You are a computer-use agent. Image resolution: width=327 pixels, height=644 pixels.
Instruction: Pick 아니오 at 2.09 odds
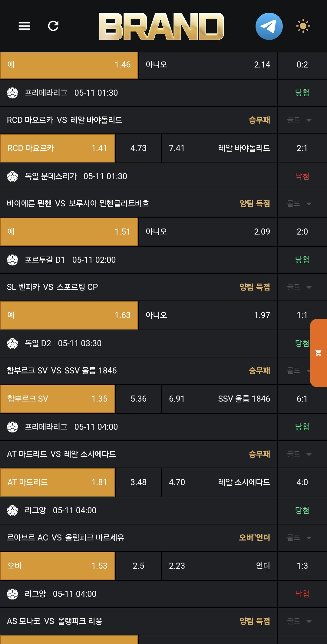[208, 232]
